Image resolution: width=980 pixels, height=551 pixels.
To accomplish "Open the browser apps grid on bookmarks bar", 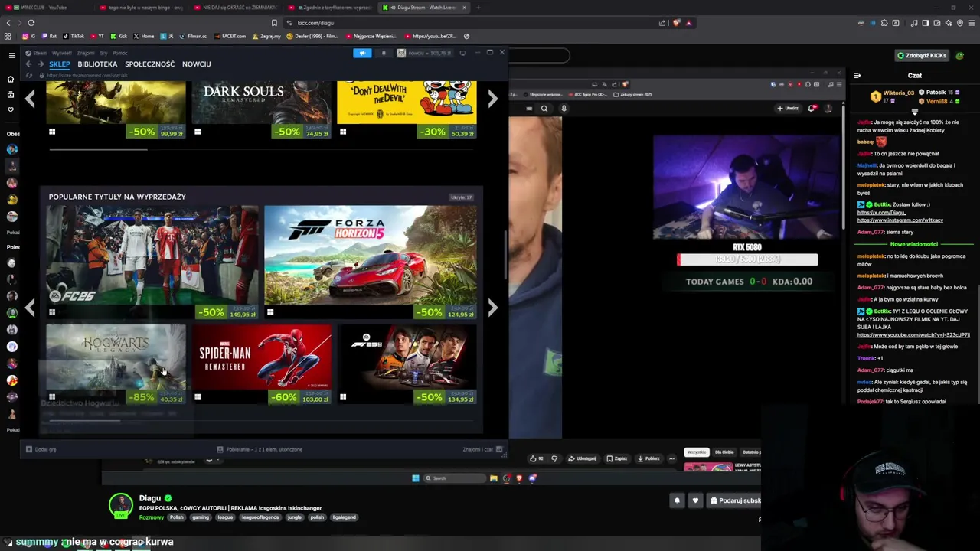I will point(8,36).
